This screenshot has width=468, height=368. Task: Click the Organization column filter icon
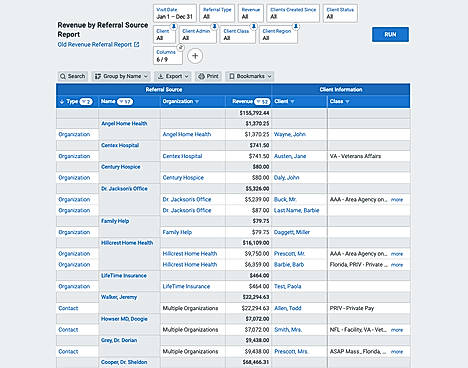(x=197, y=102)
